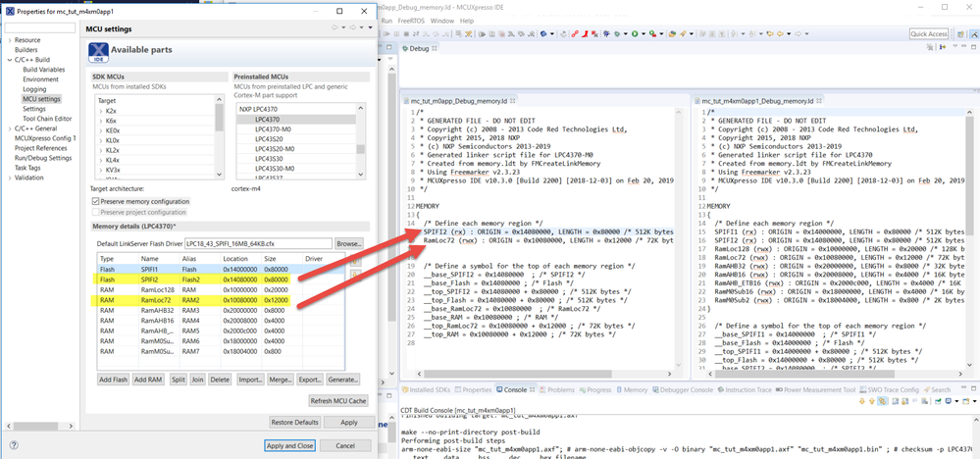Open the Window menu

coord(441,21)
